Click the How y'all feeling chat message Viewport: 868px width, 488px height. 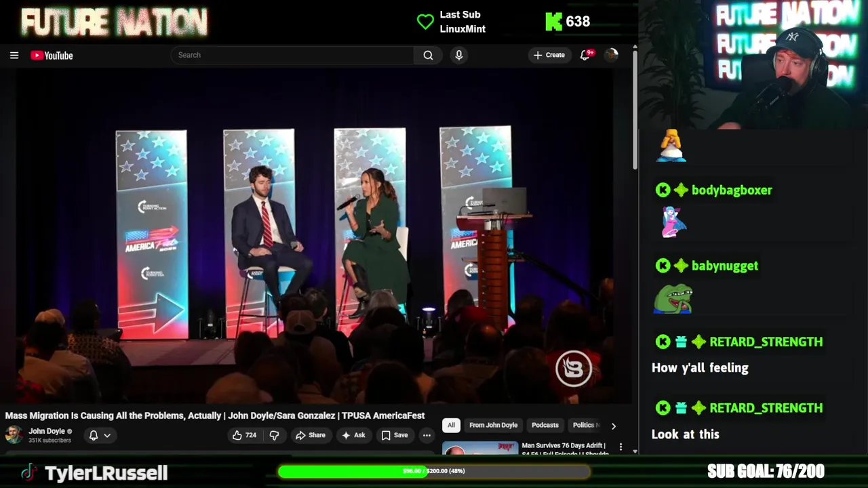tap(700, 368)
